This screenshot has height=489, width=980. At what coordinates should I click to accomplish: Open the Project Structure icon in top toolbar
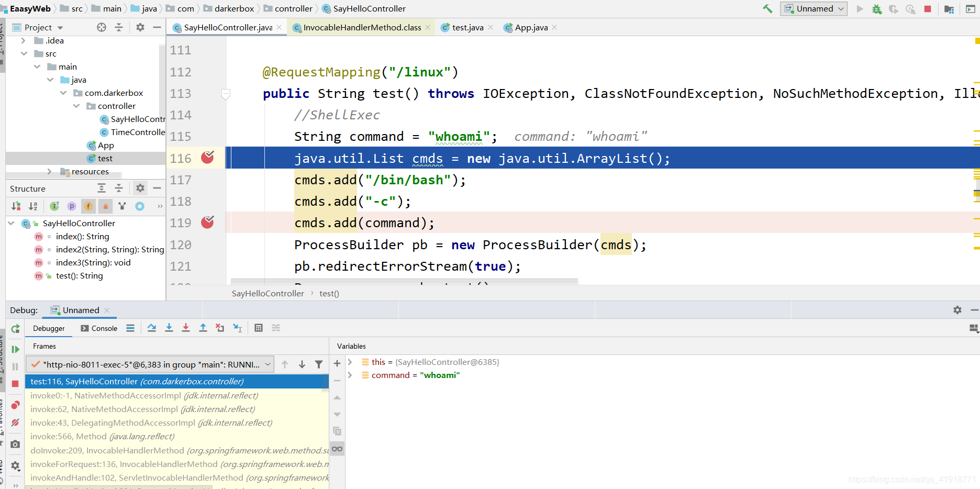click(949, 9)
